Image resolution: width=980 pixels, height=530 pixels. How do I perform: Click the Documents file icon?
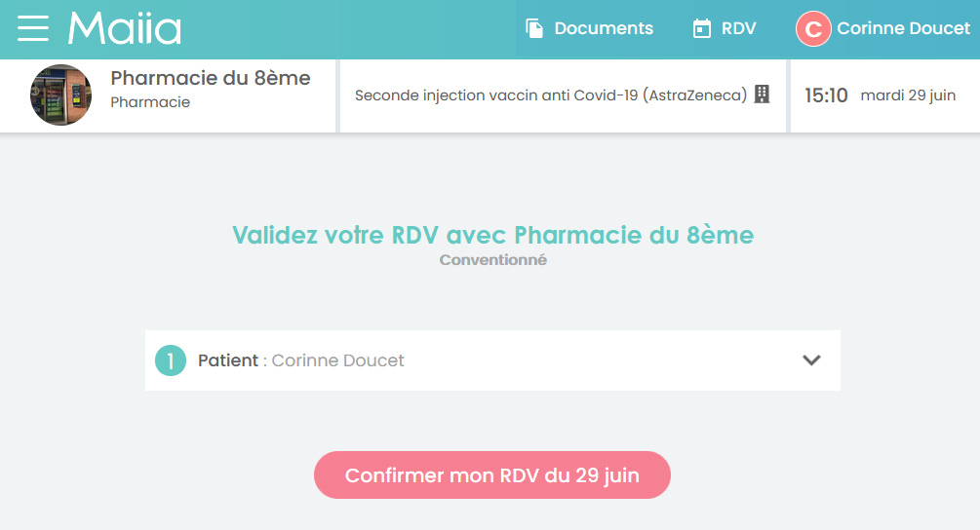click(533, 28)
